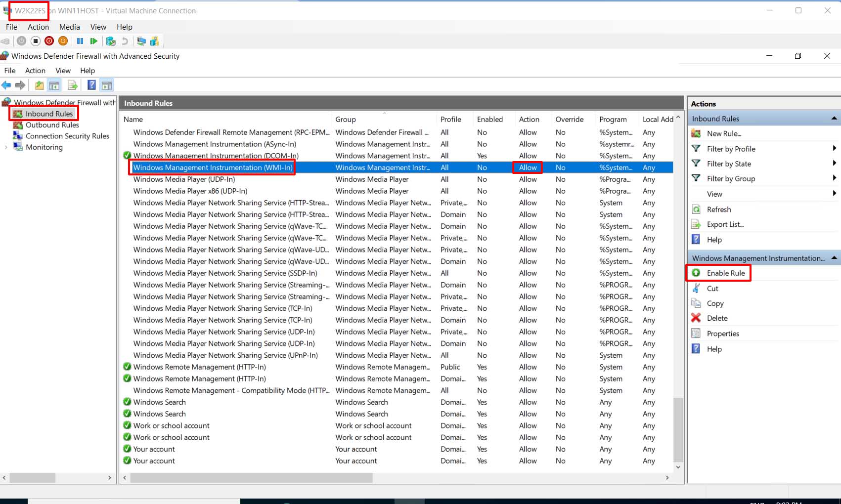The image size is (841, 504).
Task: Sort rules by the Name column header
Action: (x=226, y=120)
